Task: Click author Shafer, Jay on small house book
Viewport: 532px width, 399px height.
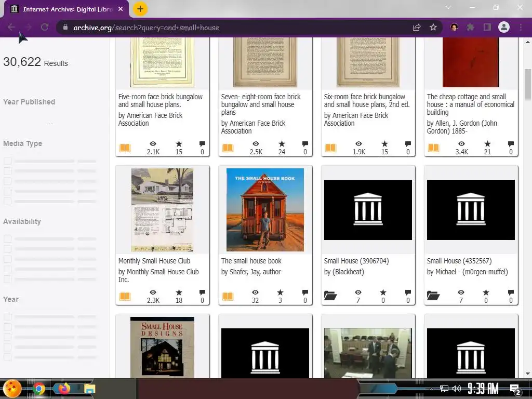Action: click(255, 272)
